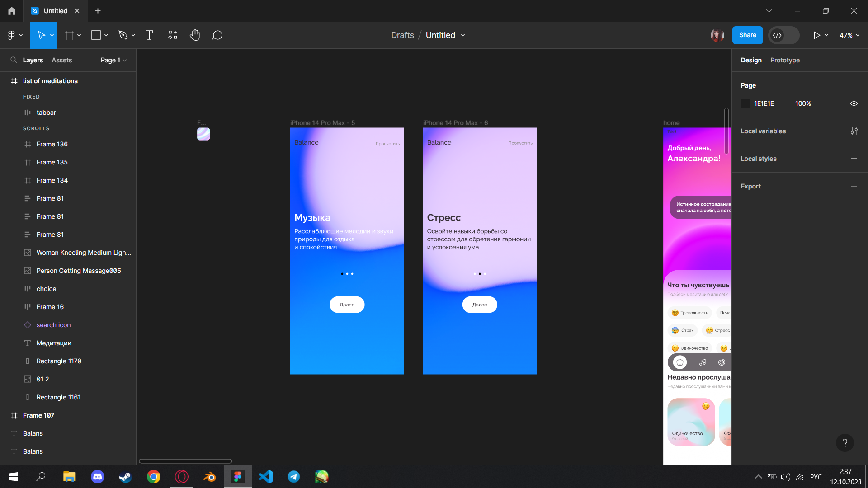Screen dimensions: 868x488
Task: Click the 1E1E1E hex color field
Action: (764, 103)
